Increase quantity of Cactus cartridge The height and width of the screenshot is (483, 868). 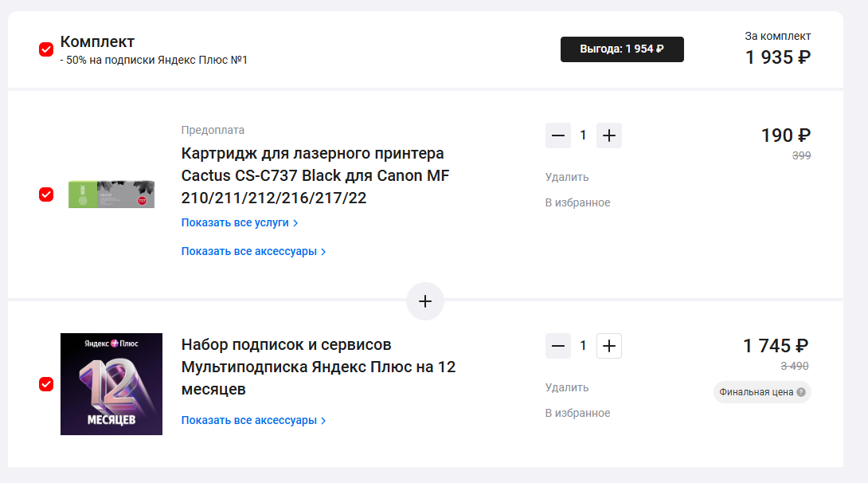[609, 135]
